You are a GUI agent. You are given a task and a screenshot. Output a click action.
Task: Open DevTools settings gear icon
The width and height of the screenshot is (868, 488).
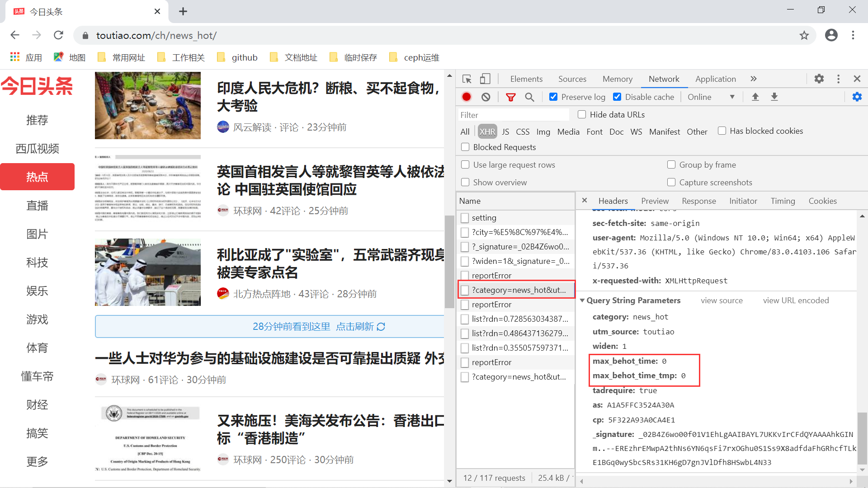(x=819, y=79)
